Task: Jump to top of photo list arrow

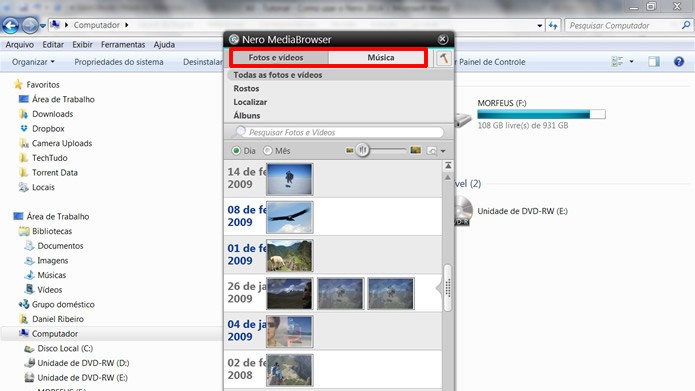Action: [448, 166]
